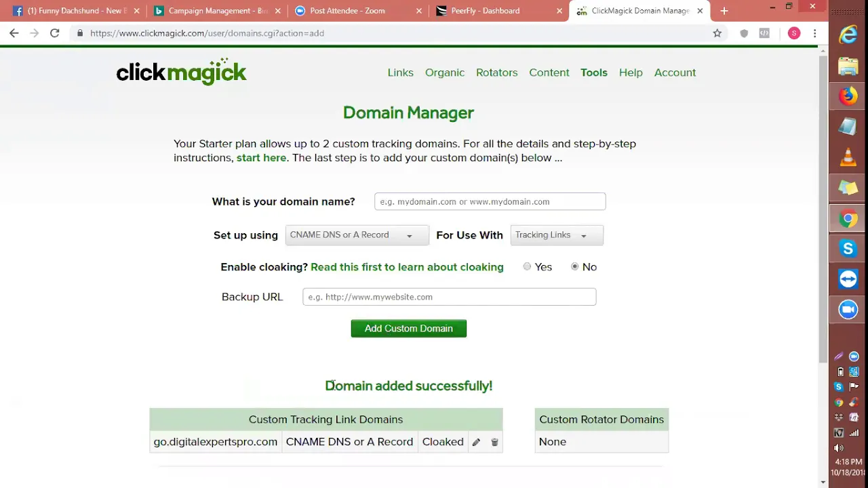Open the shield extension icon
Screen dimensions: 868x488
pos(744,33)
